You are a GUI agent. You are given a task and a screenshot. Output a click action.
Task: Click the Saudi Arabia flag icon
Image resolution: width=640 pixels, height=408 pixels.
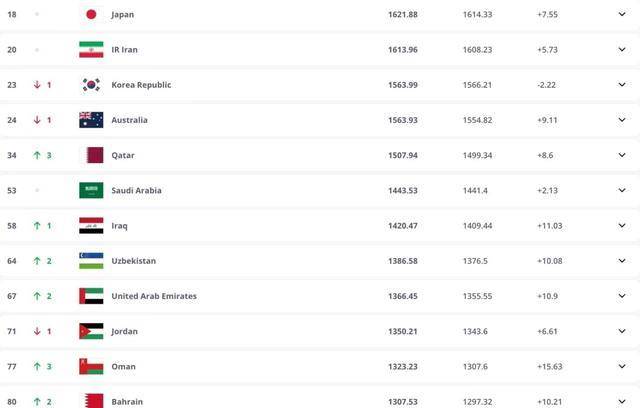[91, 190]
